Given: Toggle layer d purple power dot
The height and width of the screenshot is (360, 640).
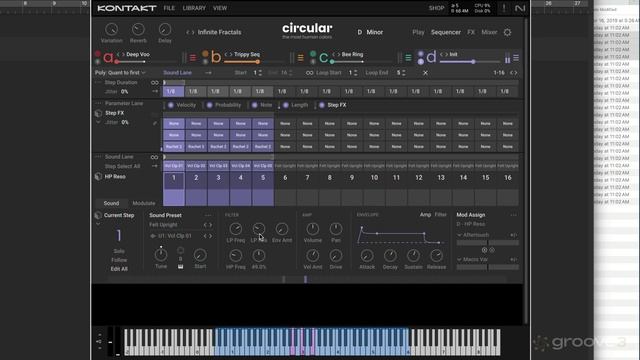Looking at the screenshot, I should 421,54.
